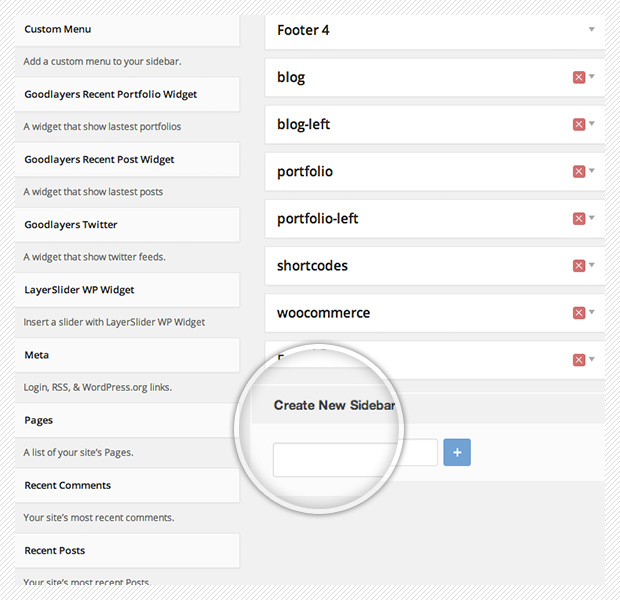This screenshot has width=620, height=600.
Task: Select the Custom Menu widget
Action: [127, 30]
